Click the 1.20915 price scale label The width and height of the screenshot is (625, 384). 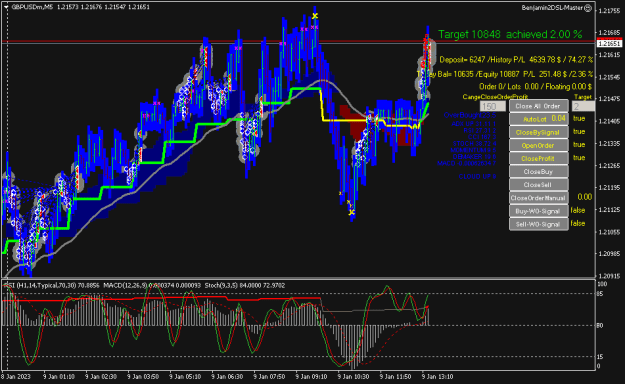click(x=609, y=276)
